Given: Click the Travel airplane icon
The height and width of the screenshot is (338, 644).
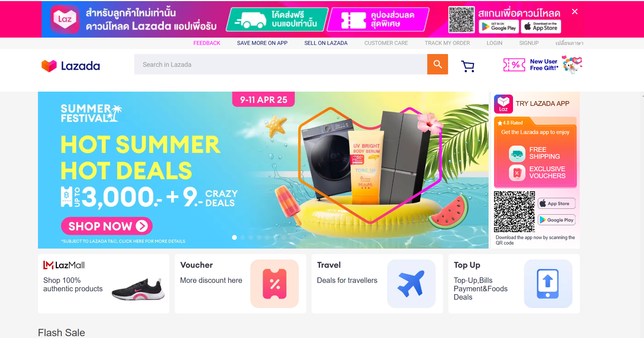Looking at the screenshot, I should pyautogui.click(x=411, y=284).
